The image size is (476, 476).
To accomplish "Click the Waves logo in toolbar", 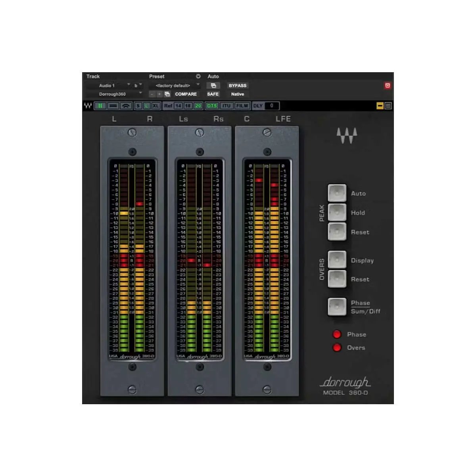I will pos(88,106).
